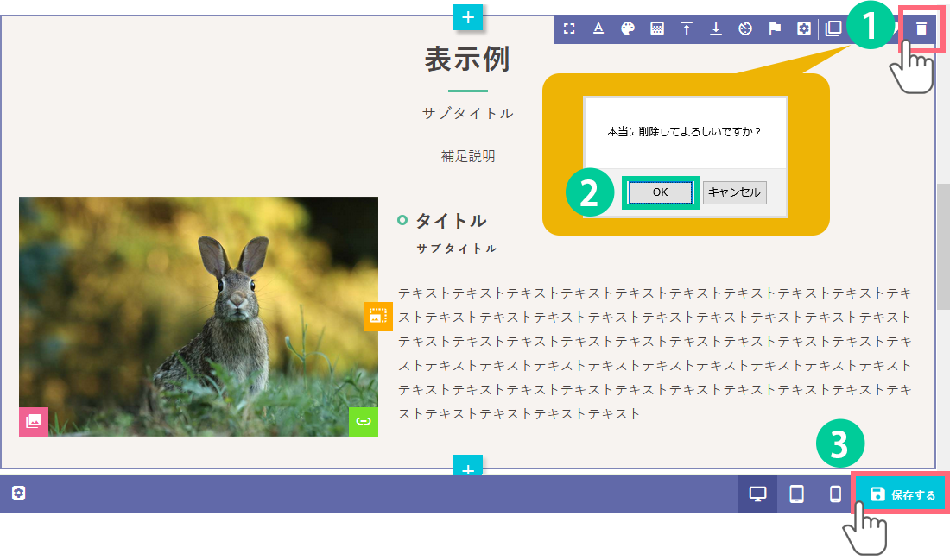
Task: Click the flag anchor icon in toolbar
Action: [775, 28]
